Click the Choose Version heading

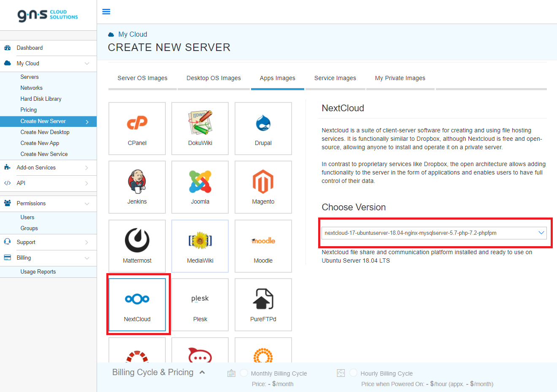(x=354, y=207)
